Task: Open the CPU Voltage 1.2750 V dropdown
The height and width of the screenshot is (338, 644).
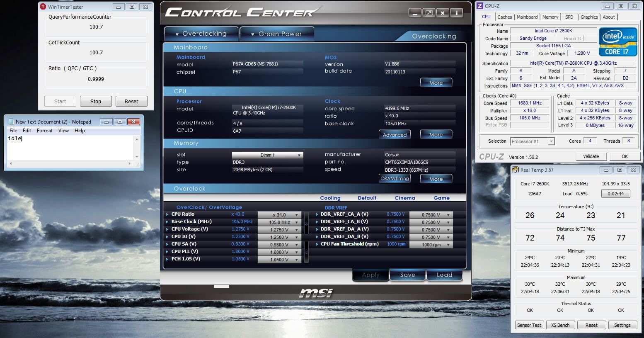Action: click(279, 230)
